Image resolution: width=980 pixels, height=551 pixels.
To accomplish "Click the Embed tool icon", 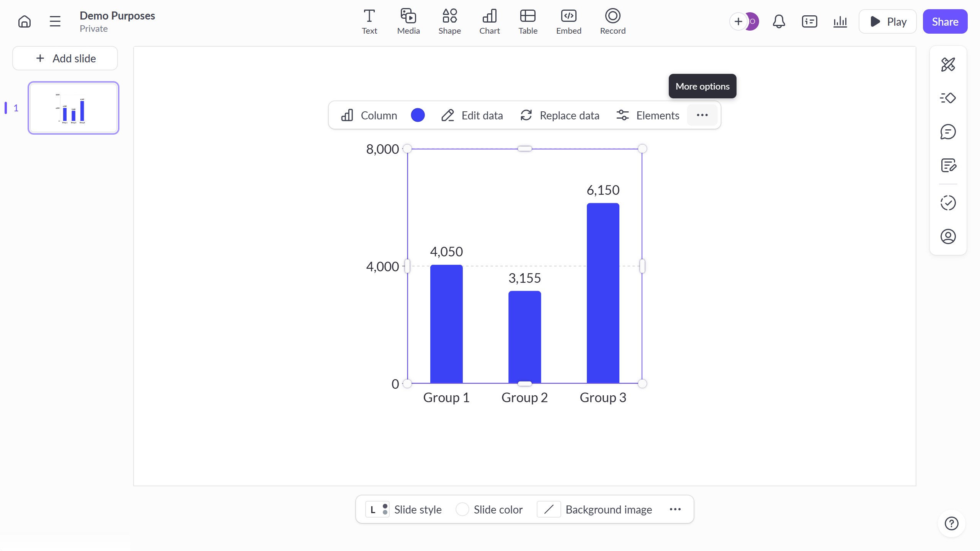I will [x=568, y=21].
